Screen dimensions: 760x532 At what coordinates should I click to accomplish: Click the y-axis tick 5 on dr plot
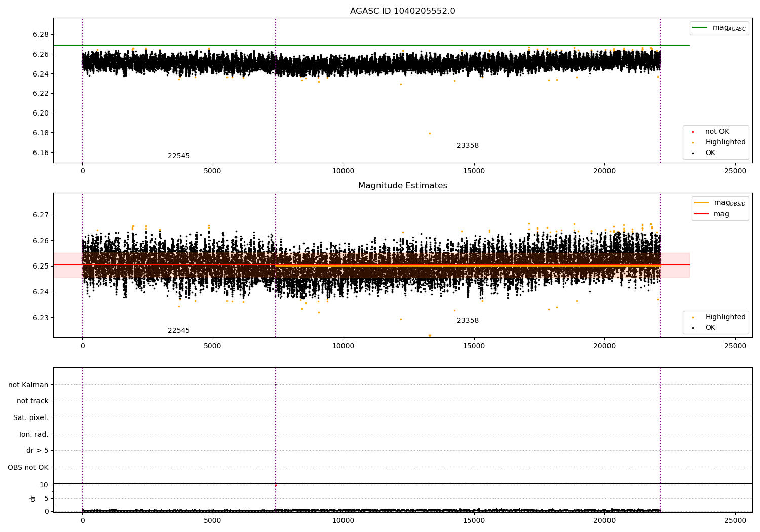coord(46,499)
